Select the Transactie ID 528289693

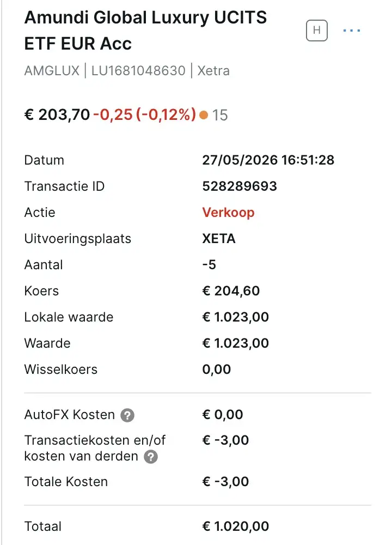tap(240, 186)
